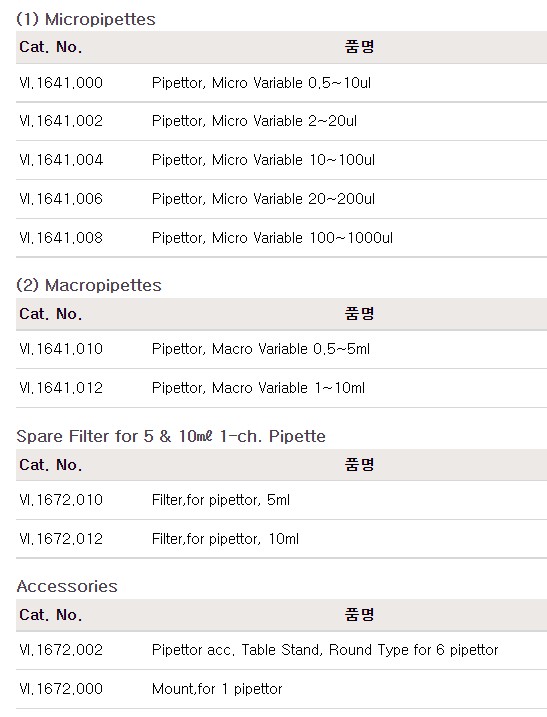Click the (2) Macropipettes heading
The width and height of the screenshot is (547, 717).
89,285
